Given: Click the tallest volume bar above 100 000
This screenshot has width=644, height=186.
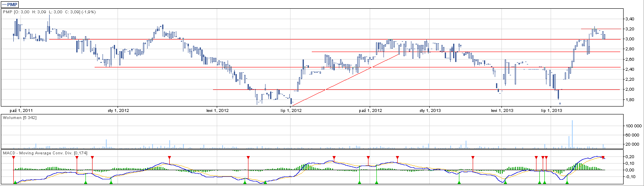Looking at the screenshot, I should (572, 134).
